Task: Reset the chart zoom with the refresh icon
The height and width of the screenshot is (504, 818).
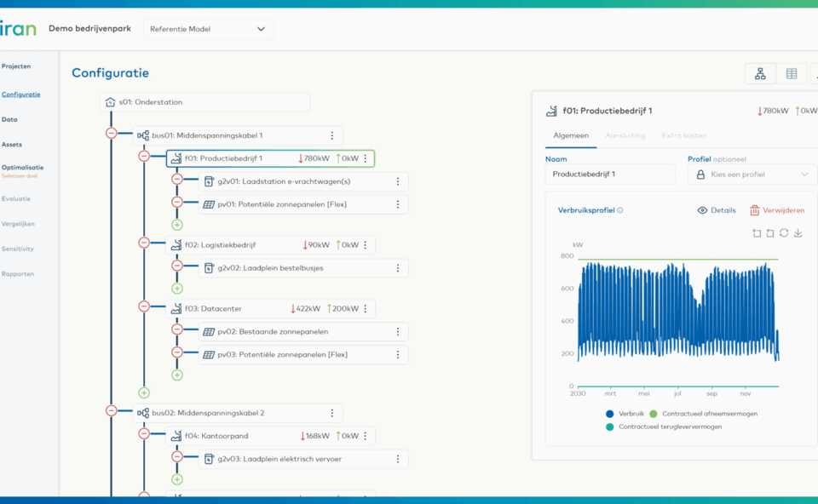Action: 784,232
